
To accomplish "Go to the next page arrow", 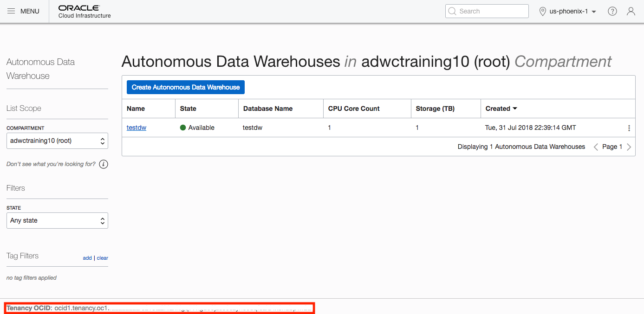I will 629,147.
